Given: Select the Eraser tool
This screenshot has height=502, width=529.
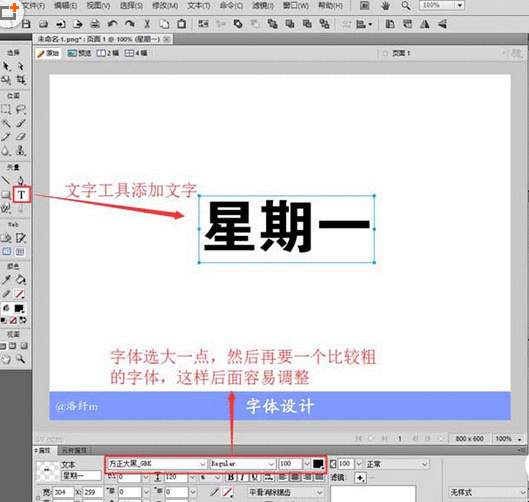Looking at the screenshot, I should [21, 137].
